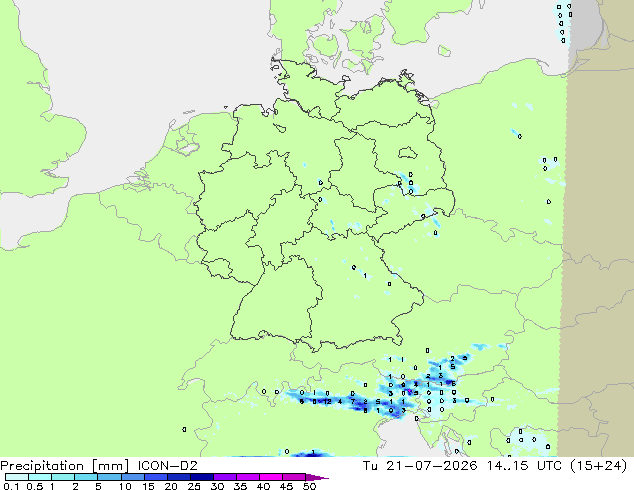
Task: Click the 0.1–0.5 mm legend swatch
Action: [x=17, y=477]
